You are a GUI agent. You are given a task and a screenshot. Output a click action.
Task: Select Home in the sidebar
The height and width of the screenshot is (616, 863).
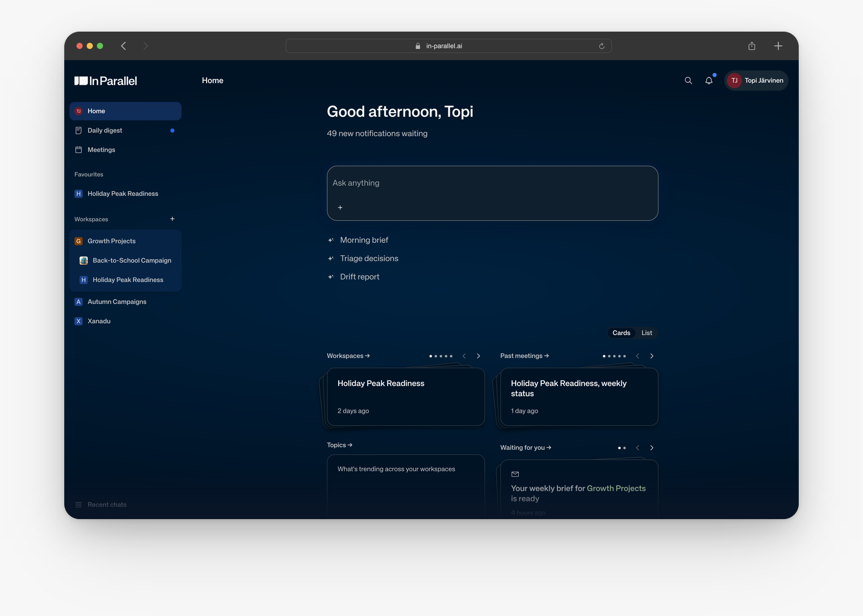tap(125, 111)
